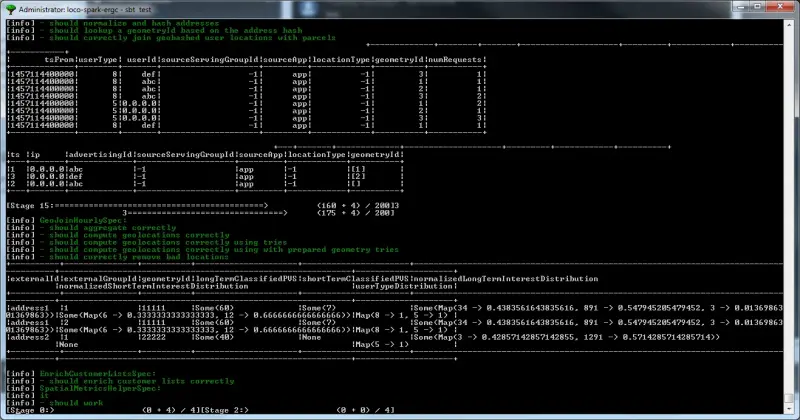Click the 'sourceServingGroupId' header in the first table
Image resolution: width=800 pixels, height=420 pixels.
click(210, 60)
